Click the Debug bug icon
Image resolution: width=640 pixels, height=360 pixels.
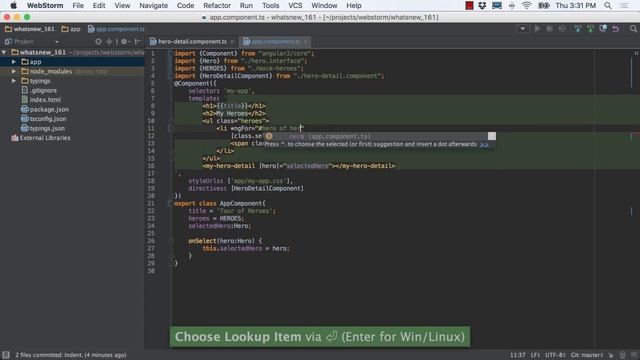coord(549,29)
